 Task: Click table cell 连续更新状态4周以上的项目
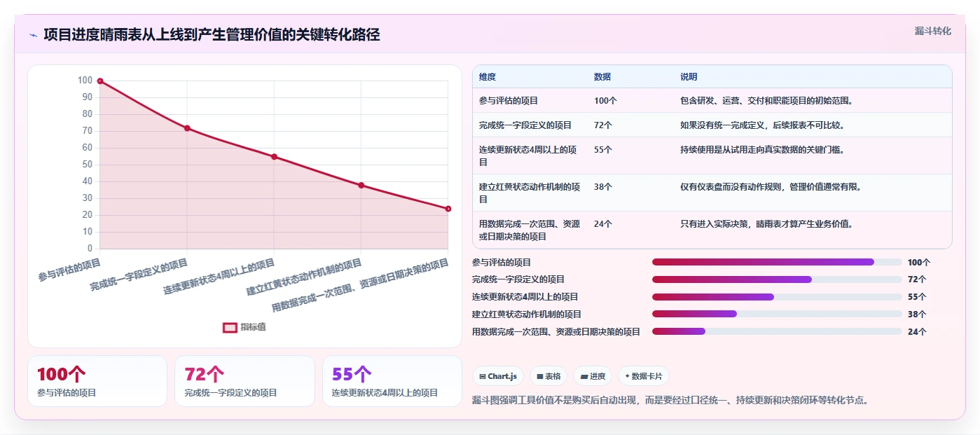[530, 156]
